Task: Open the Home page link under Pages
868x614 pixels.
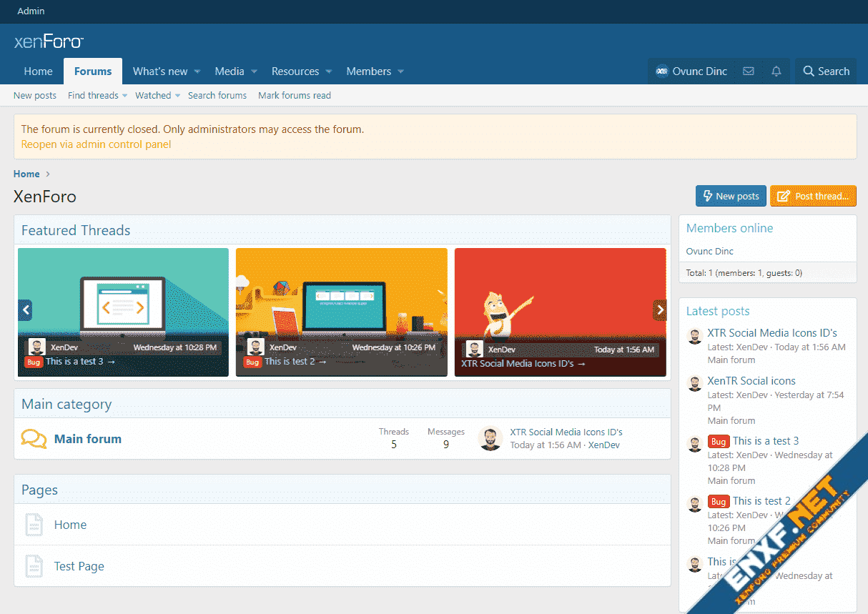Action: pos(70,525)
